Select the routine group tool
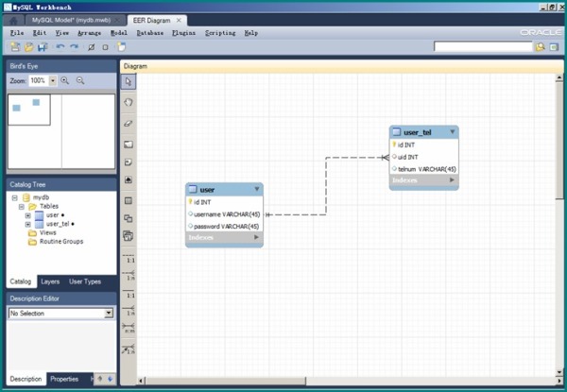Screen dimensions: 567x392 129,236
